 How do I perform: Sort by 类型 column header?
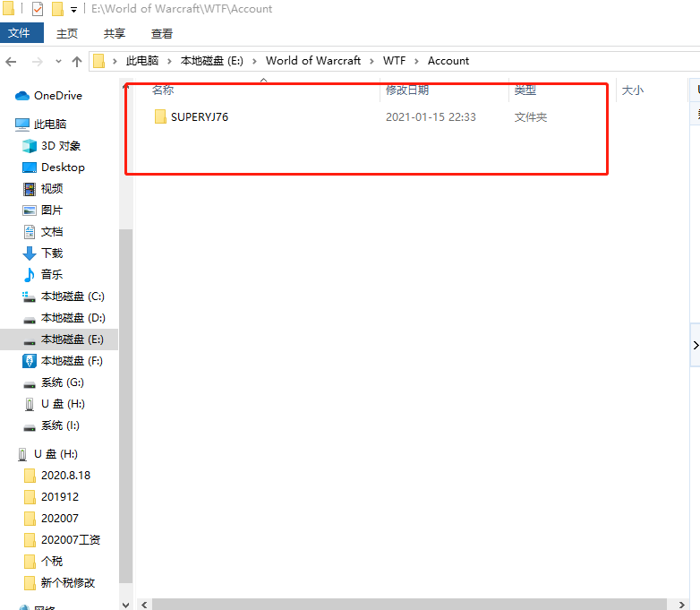pos(525,90)
